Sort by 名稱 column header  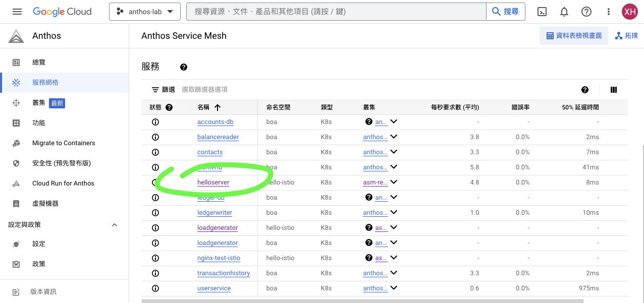pyautogui.click(x=208, y=107)
